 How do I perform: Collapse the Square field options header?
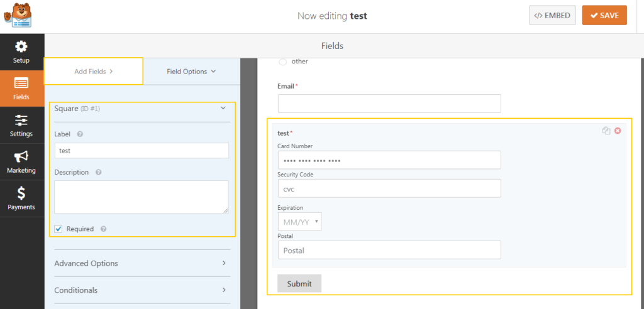(223, 109)
